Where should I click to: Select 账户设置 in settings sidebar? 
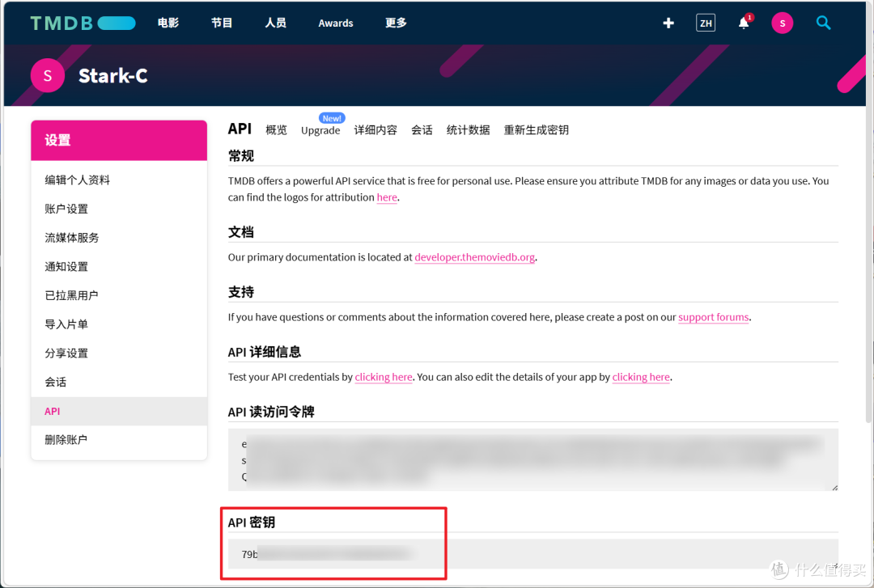tap(119, 209)
